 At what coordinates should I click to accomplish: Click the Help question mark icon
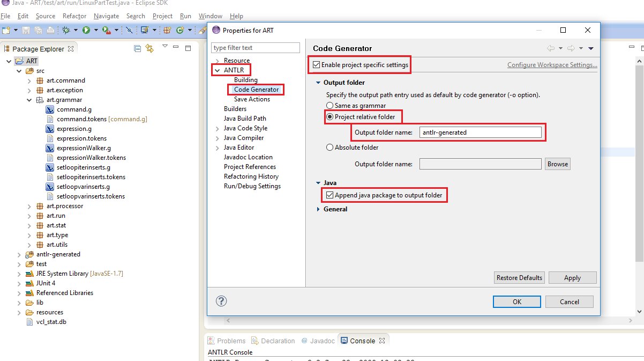[x=221, y=301]
